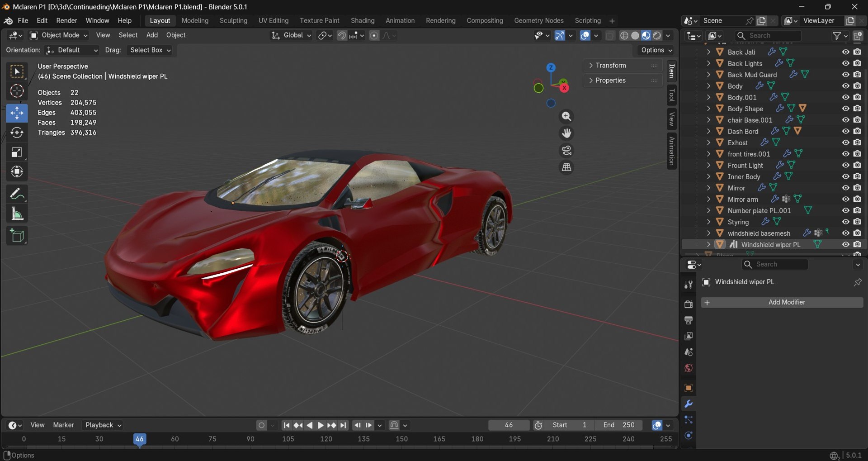
Task: Toggle snapping magnet in header
Action: click(342, 35)
